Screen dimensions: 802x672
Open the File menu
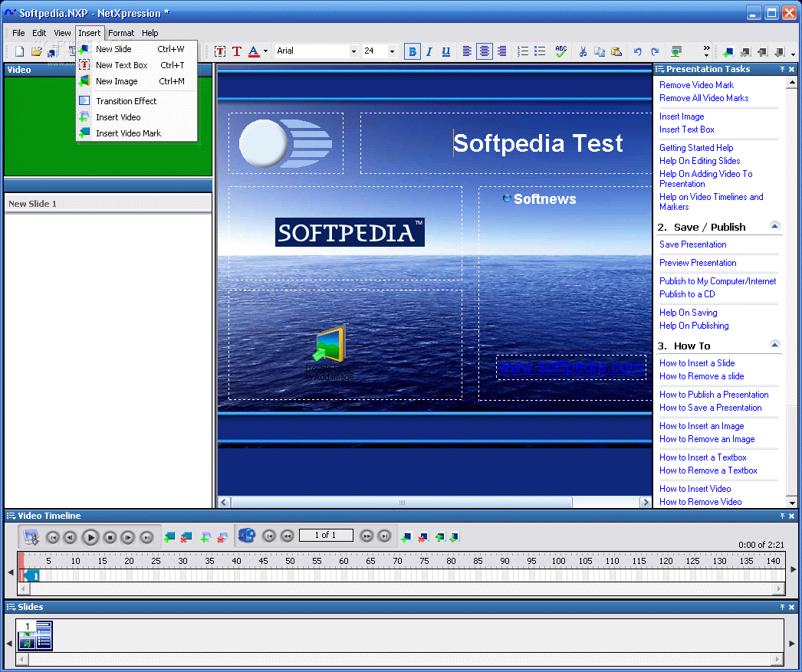point(18,33)
